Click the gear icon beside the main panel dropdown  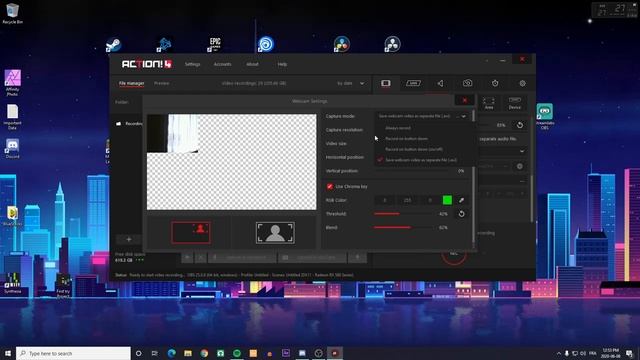[x=520, y=166]
